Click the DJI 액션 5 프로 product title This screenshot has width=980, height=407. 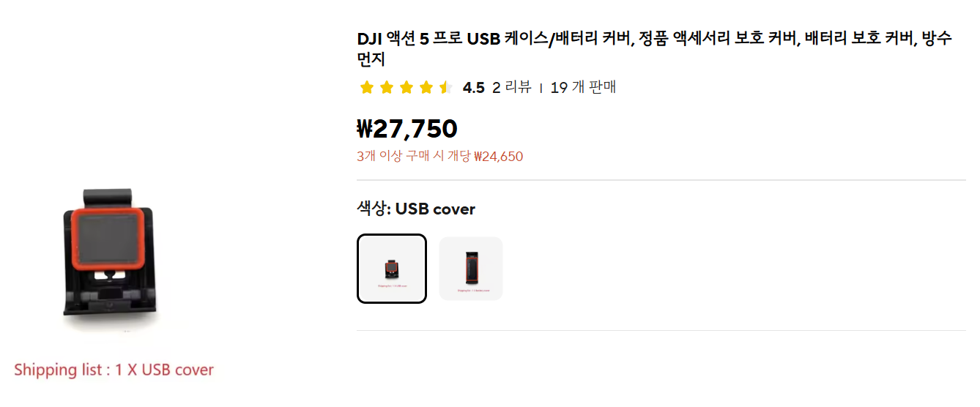pos(654,49)
